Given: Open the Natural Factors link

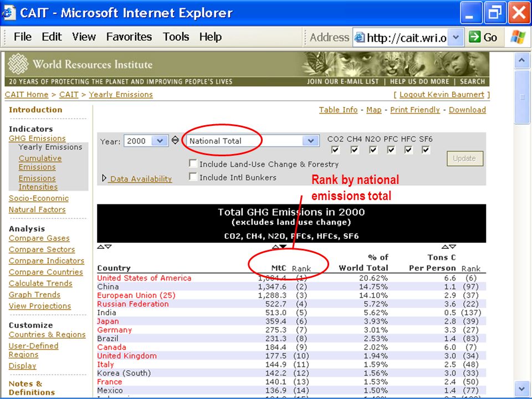Looking at the screenshot, I should (x=37, y=209).
